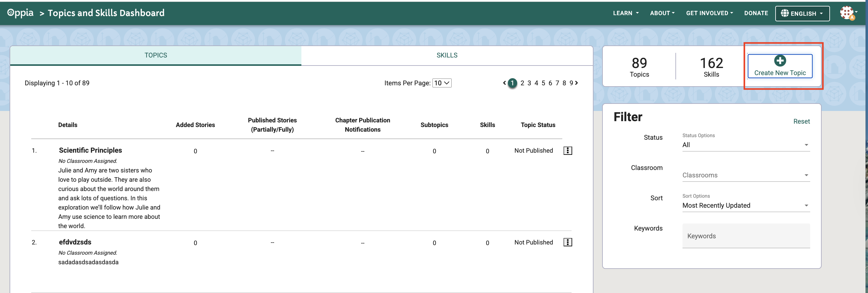Expand the About menu
The image size is (868, 293).
(x=662, y=13)
